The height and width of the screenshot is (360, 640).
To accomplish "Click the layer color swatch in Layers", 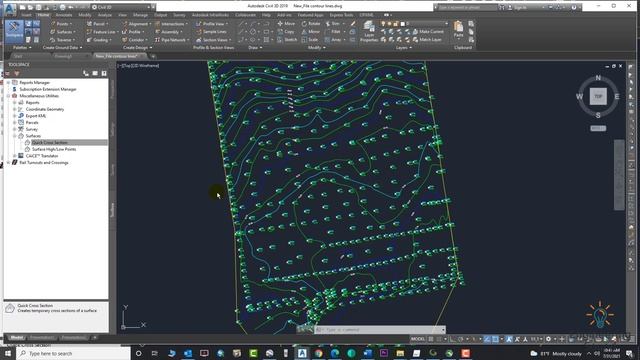I will click(x=402, y=24).
